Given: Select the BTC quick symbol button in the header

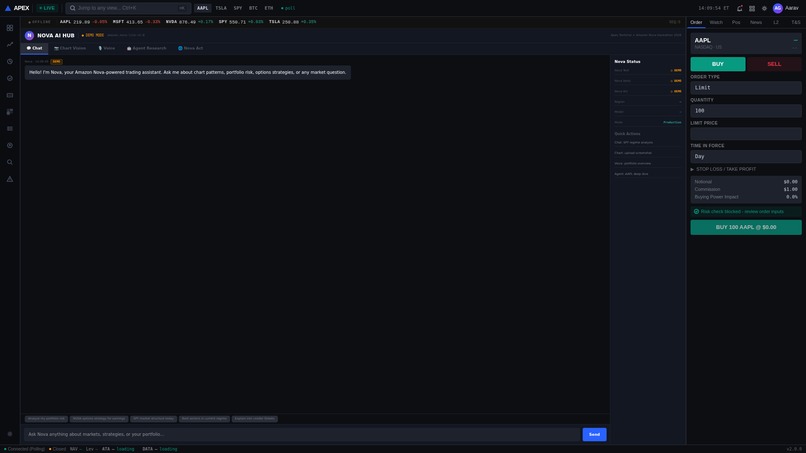Looking at the screenshot, I should tap(253, 8).
